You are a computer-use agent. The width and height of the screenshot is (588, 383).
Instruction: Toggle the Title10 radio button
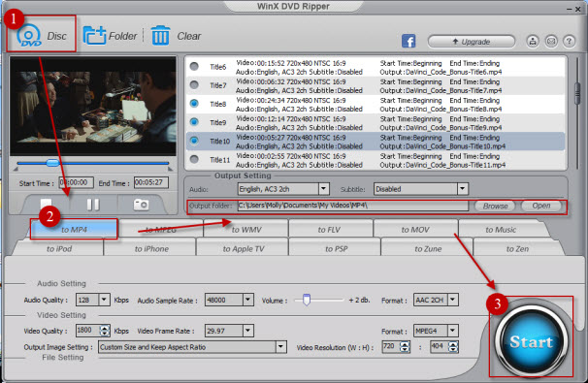click(x=194, y=141)
